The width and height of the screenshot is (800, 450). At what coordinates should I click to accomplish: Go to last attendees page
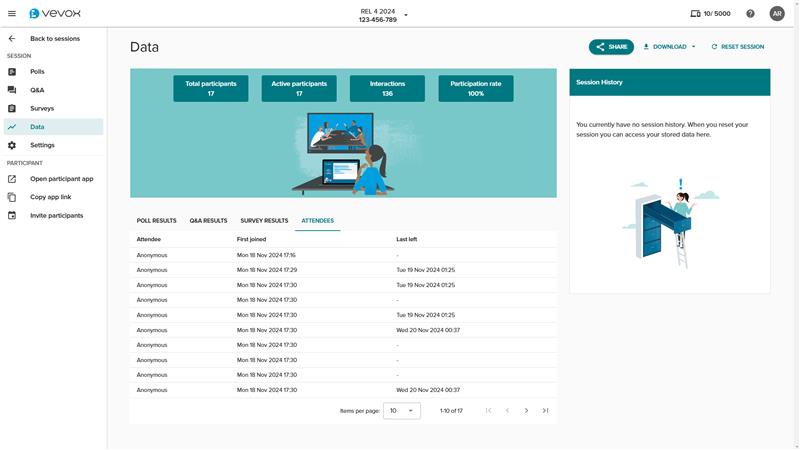pos(545,411)
